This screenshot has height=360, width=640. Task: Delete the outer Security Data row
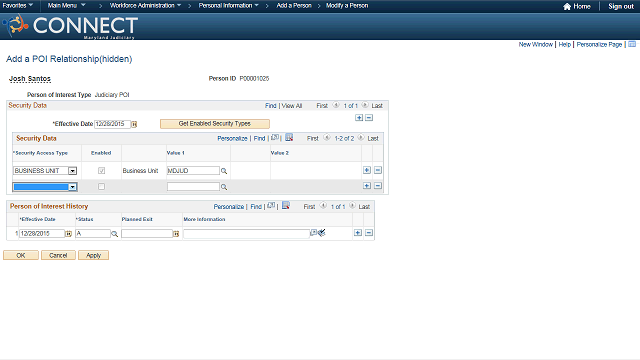point(369,118)
